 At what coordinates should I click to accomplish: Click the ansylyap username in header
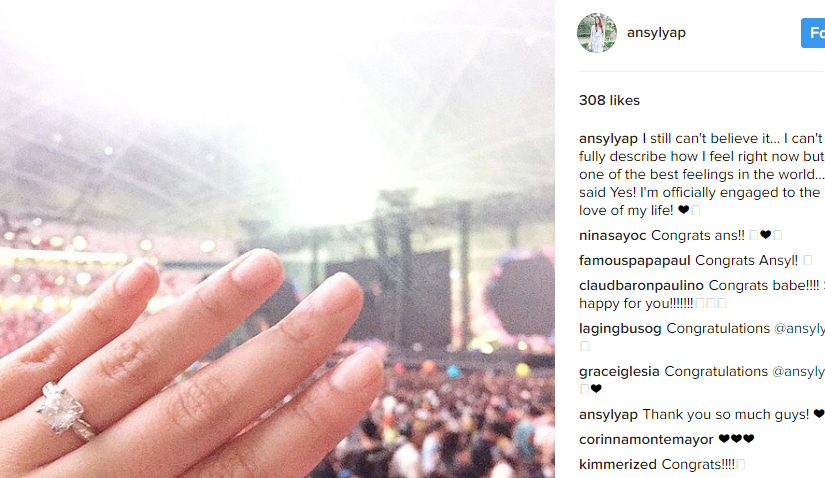tap(656, 33)
